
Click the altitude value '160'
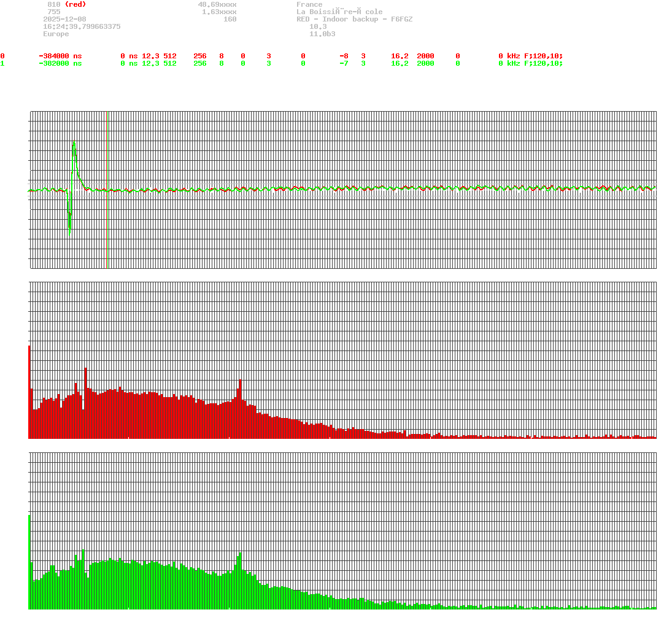(230, 19)
